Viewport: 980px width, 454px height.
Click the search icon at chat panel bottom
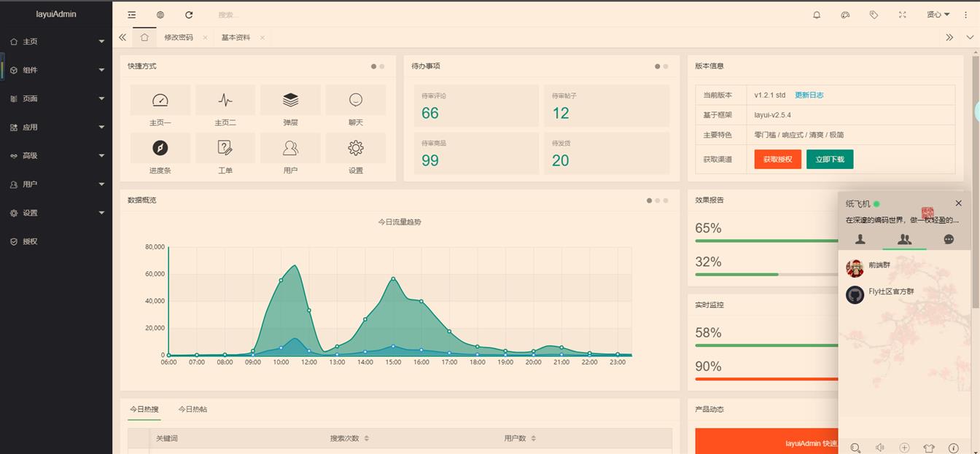click(856, 448)
